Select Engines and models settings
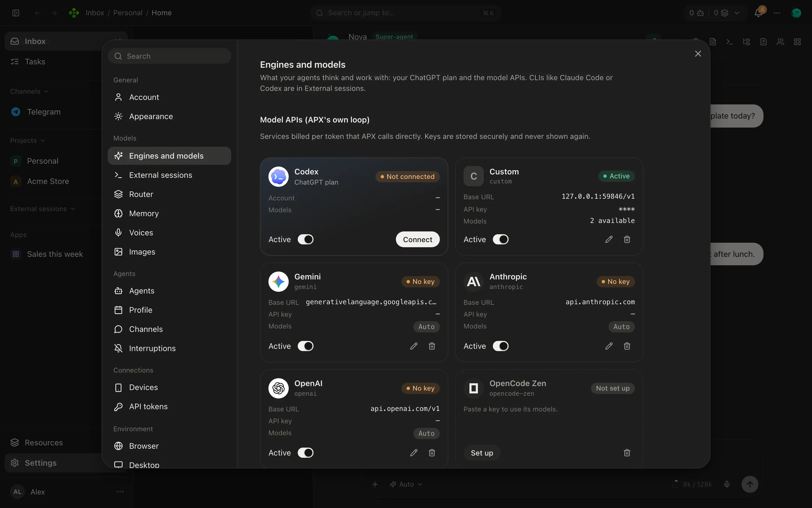 169,156
